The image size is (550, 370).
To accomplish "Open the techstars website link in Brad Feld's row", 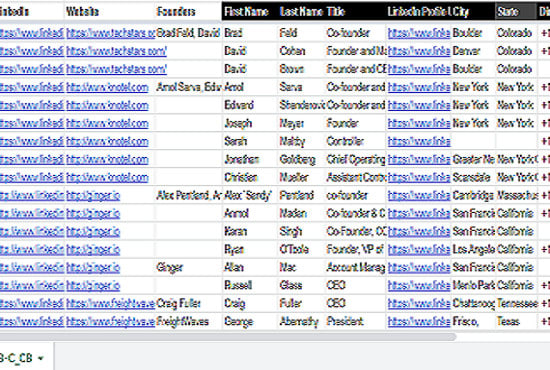I will [x=110, y=33].
